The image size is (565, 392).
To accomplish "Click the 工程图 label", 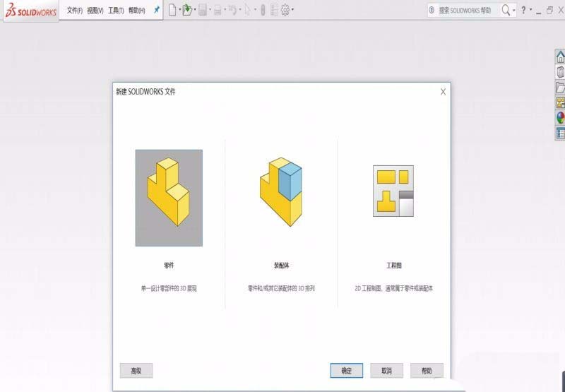I will pos(393,266).
